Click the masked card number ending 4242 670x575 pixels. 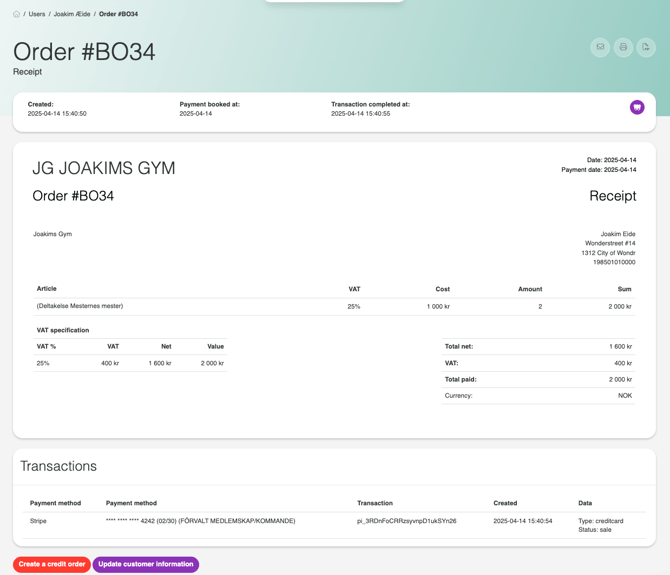[x=200, y=521]
